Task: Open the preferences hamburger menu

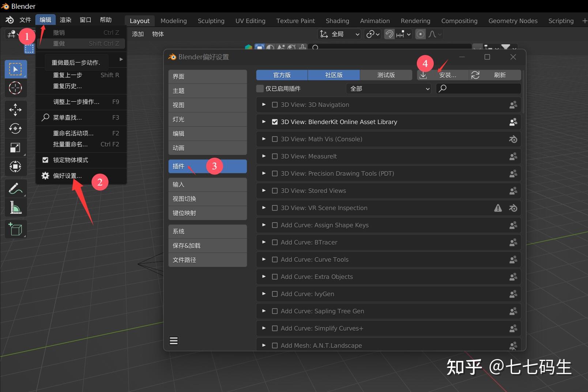Action: [174, 340]
